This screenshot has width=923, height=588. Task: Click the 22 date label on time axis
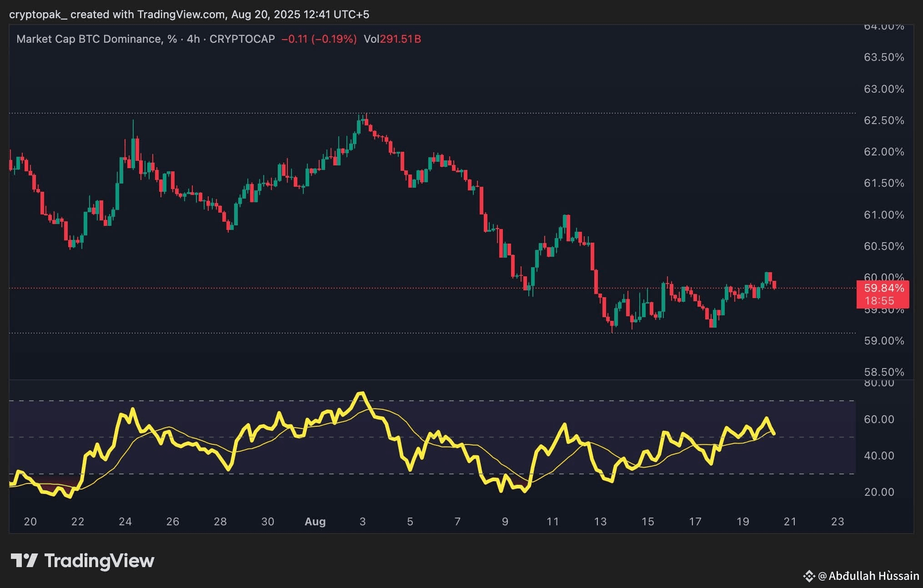[78, 522]
